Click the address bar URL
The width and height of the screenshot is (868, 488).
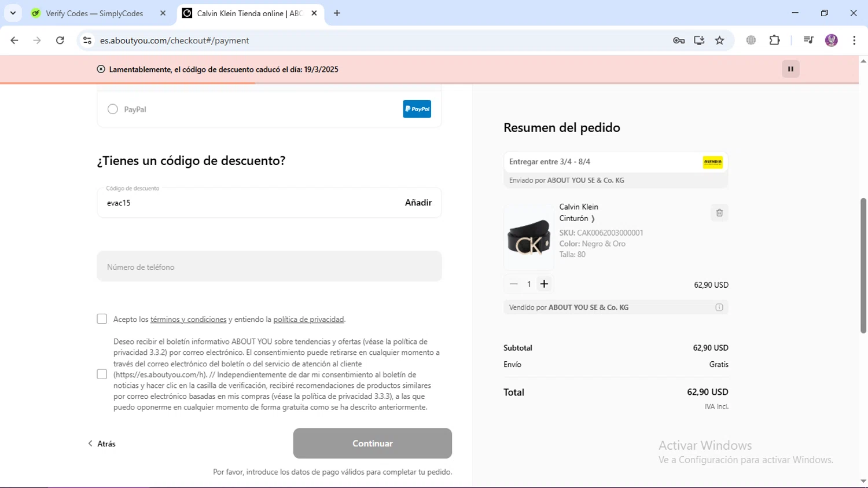174,41
